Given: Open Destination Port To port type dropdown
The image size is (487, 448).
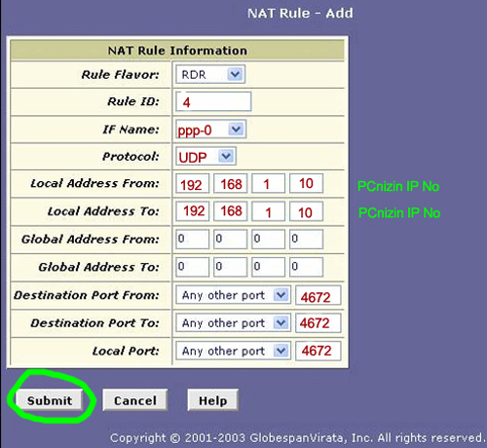Looking at the screenshot, I should pos(233,322).
